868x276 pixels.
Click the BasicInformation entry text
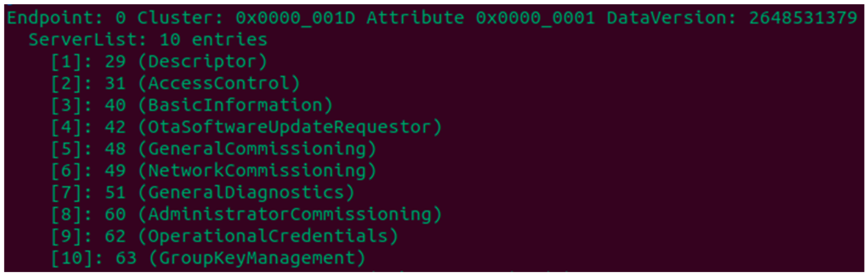click(235, 105)
